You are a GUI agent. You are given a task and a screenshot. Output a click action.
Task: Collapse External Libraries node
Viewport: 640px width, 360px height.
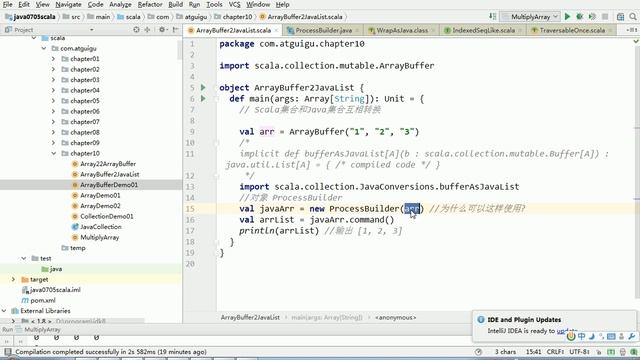(x=4, y=311)
